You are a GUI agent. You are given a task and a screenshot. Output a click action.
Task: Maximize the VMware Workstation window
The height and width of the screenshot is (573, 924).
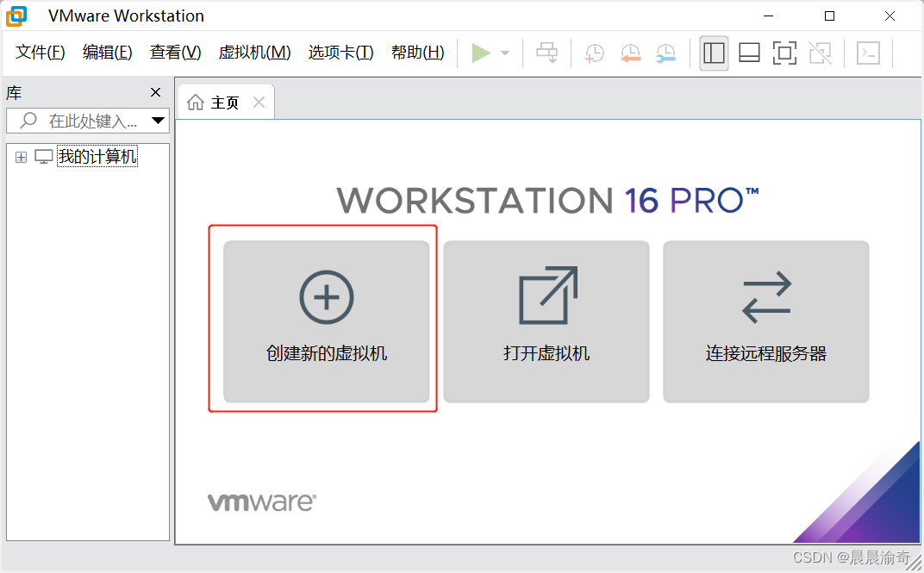pos(830,16)
